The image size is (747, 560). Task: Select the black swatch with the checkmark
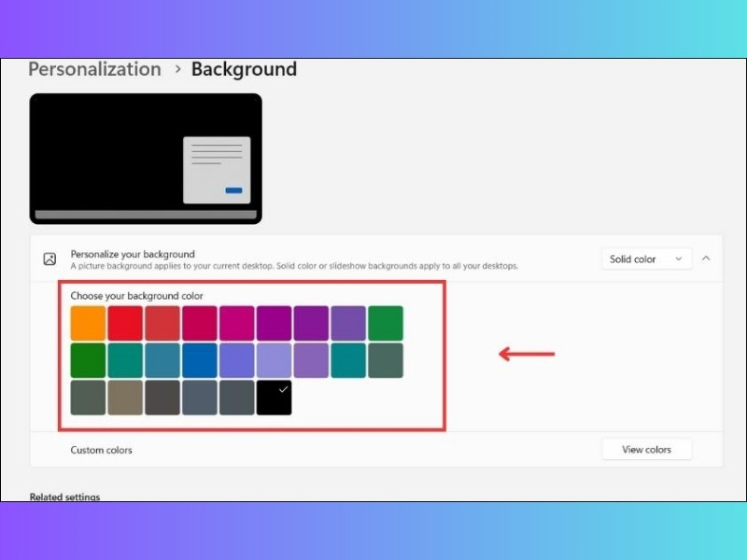click(274, 398)
